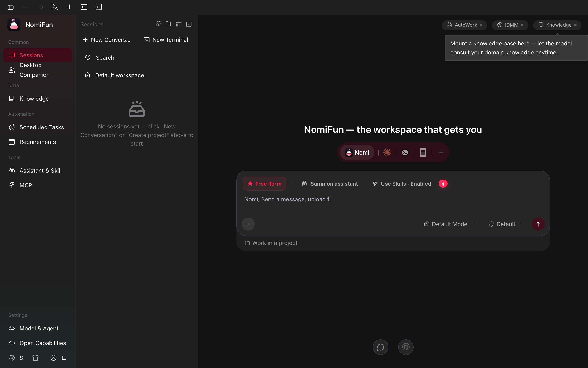Click the skills count badge showing 4
Viewport: 588px width, 368px height.
coord(443,184)
